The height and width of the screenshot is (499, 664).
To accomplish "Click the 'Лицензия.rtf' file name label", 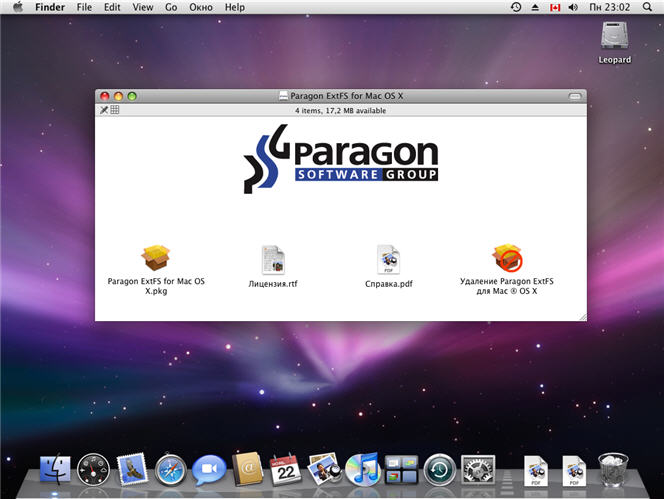I will pos(273,284).
